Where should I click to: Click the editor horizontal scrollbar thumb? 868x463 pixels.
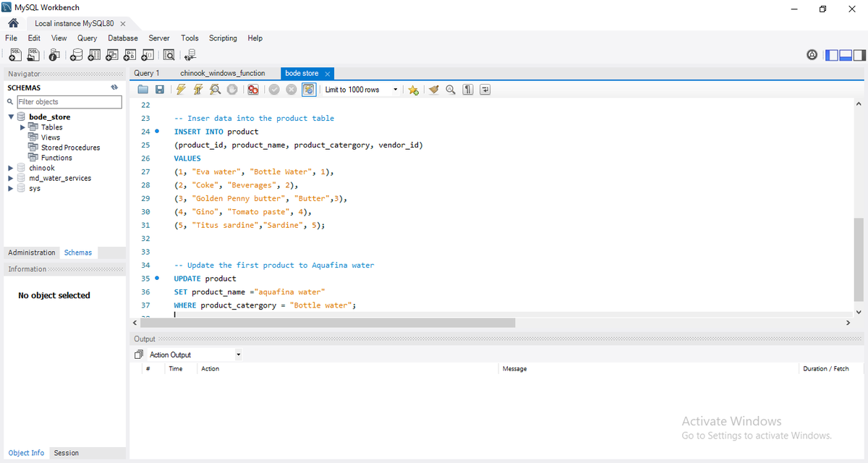(328, 323)
